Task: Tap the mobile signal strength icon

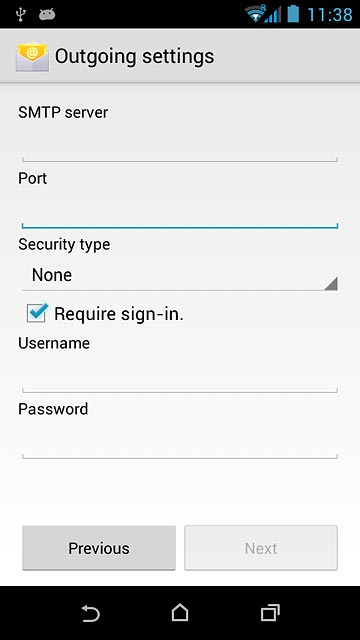Action: (x=273, y=15)
